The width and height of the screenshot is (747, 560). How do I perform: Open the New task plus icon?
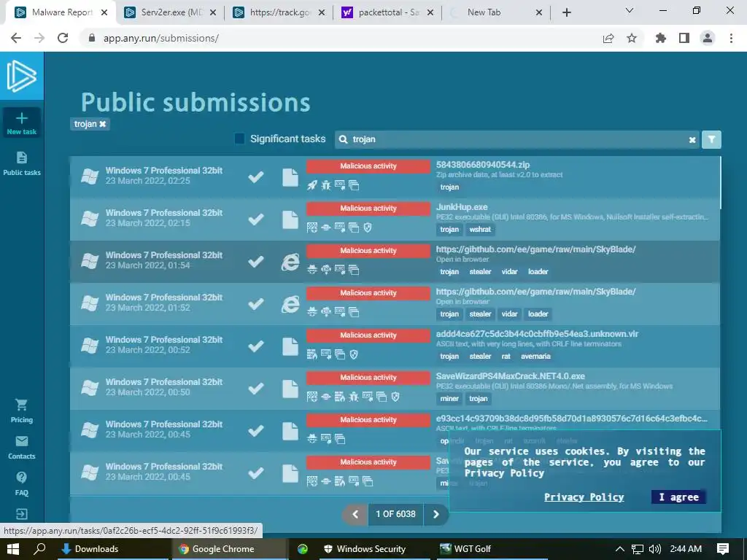tap(21, 118)
